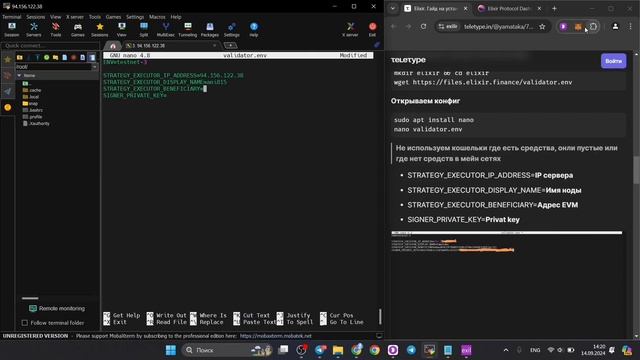Open the Macros paper-plane sidebar tab
Image resolution: width=640 pixels, height=360 pixels.
(7, 91)
